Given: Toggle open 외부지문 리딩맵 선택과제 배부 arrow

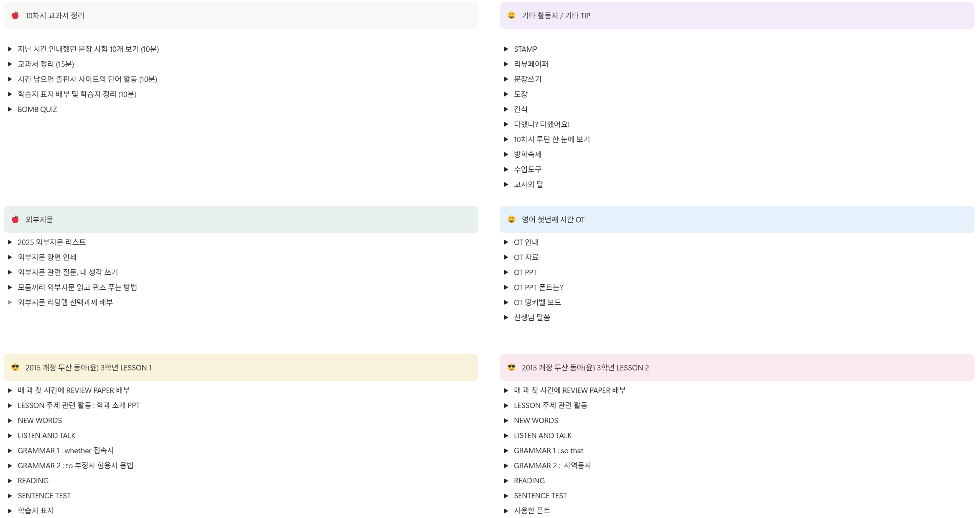Looking at the screenshot, I should tap(10, 303).
